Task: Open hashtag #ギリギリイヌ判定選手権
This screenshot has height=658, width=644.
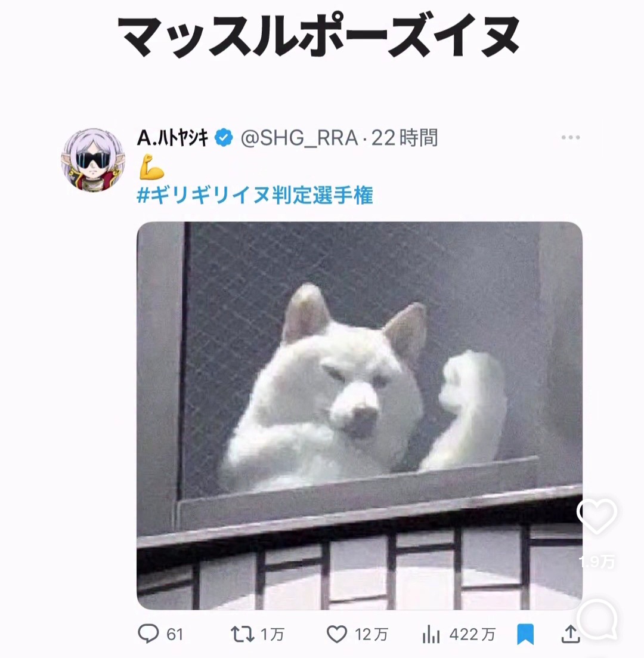Action: [x=255, y=195]
